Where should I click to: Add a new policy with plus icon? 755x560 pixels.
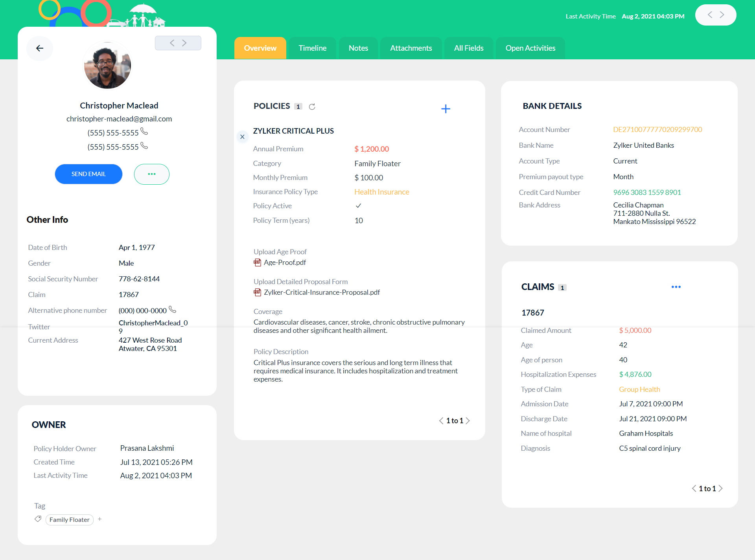pyautogui.click(x=445, y=109)
